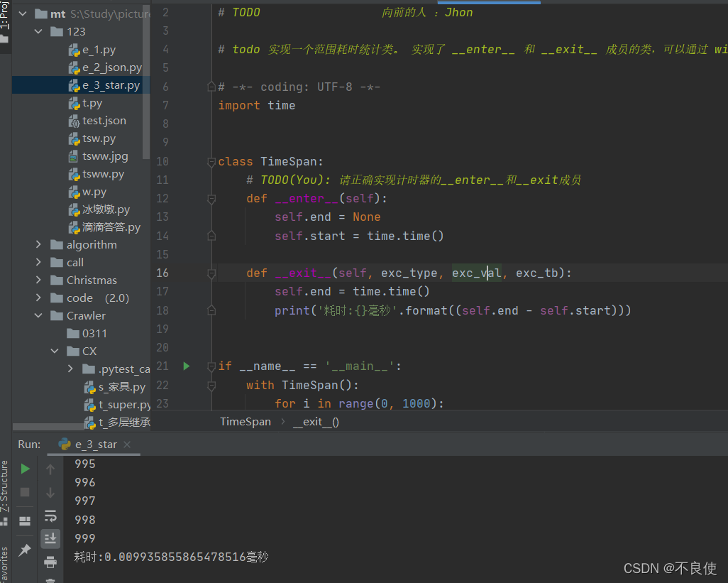Select the e_3_star run tab
Image resolution: width=728 pixels, height=583 pixels.
point(96,445)
